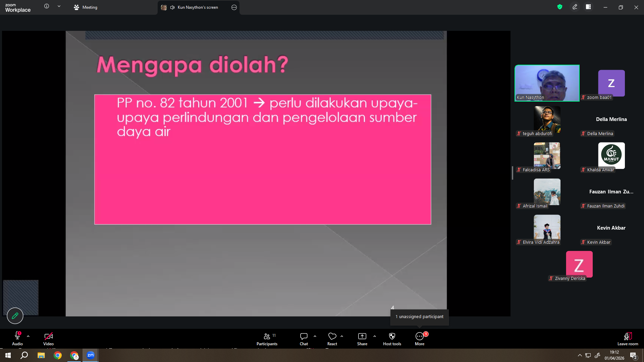The image size is (644, 362).
Task: Select the Fauzan Ilman Zuhdi participant tile
Action: (x=611, y=192)
